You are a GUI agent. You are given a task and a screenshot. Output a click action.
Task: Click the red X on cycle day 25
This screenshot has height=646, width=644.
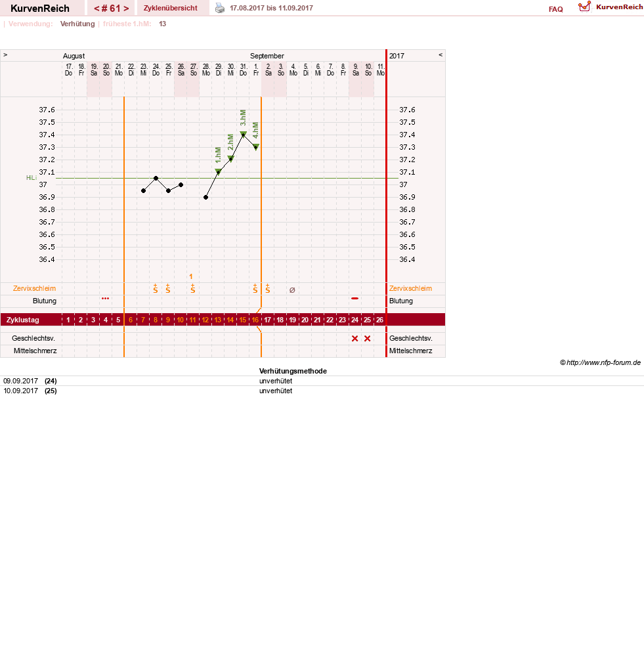click(x=367, y=339)
